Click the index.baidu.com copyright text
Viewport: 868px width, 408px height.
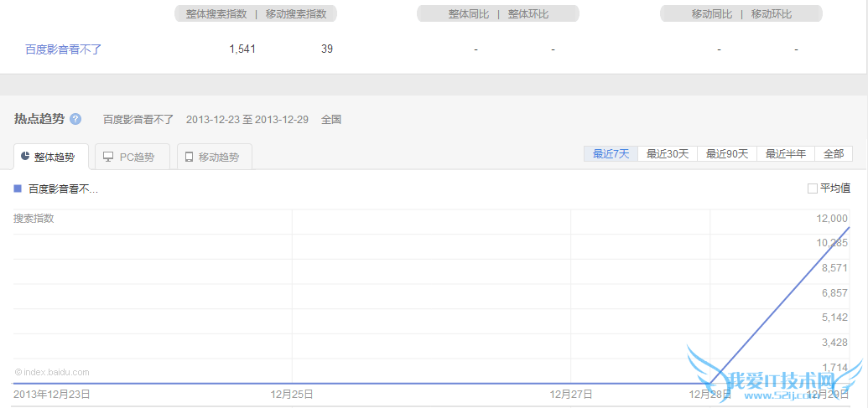(x=52, y=373)
